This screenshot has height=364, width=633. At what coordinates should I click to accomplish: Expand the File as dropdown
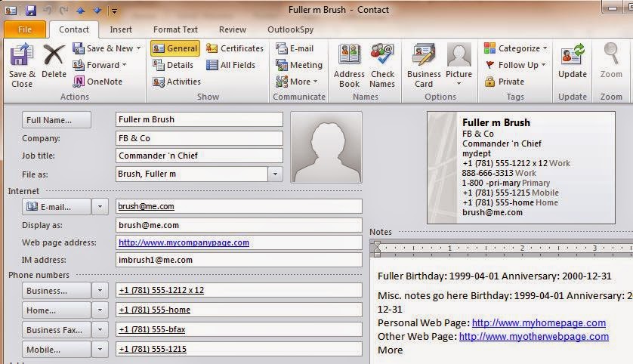click(x=275, y=174)
